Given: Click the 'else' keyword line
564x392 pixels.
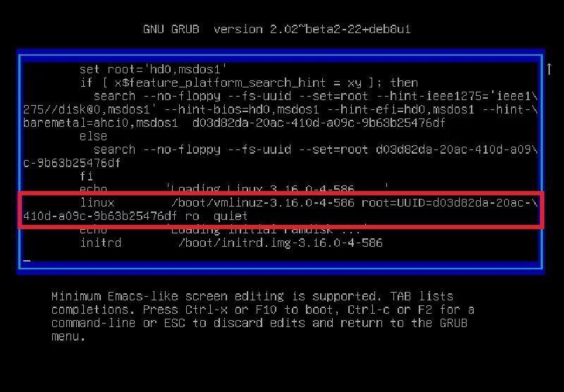Looking at the screenshot, I should (x=93, y=136).
